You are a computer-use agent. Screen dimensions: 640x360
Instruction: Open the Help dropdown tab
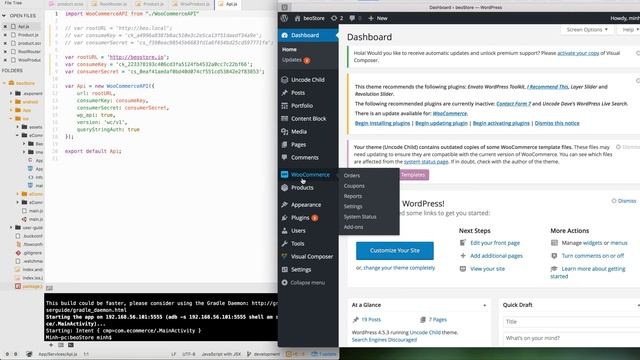coord(630,30)
